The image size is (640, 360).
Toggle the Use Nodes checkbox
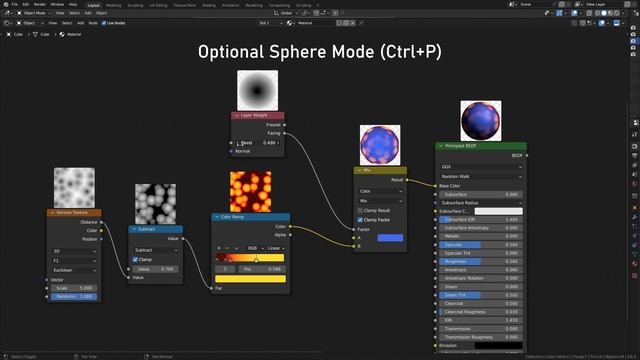(x=104, y=23)
